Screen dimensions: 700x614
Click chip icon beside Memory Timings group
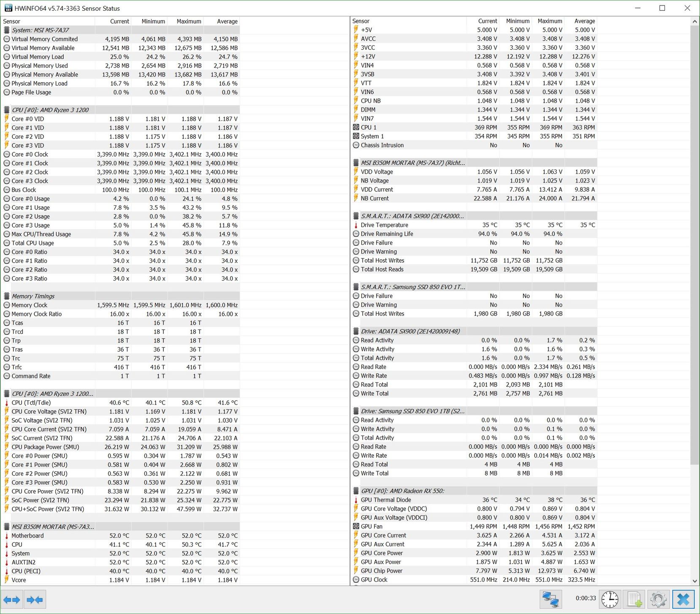[x=7, y=296]
